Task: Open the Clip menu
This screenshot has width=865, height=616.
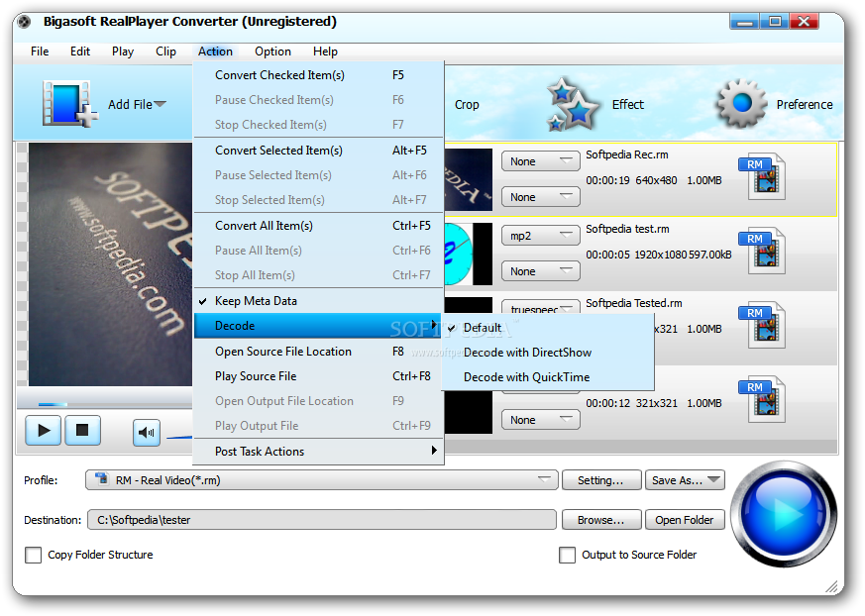Action: (165, 51)
